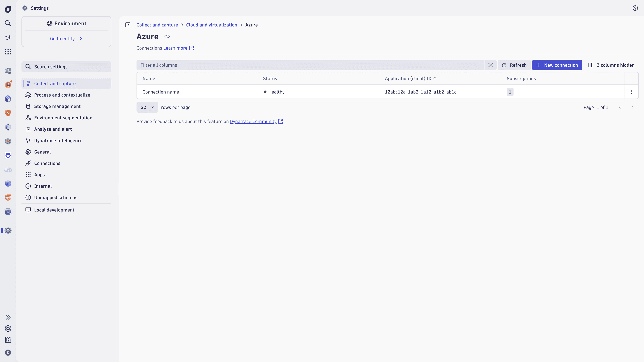Expand the dock with the double chevron
This screenshot has width=644, height=362.
click(x=8, y=317)
